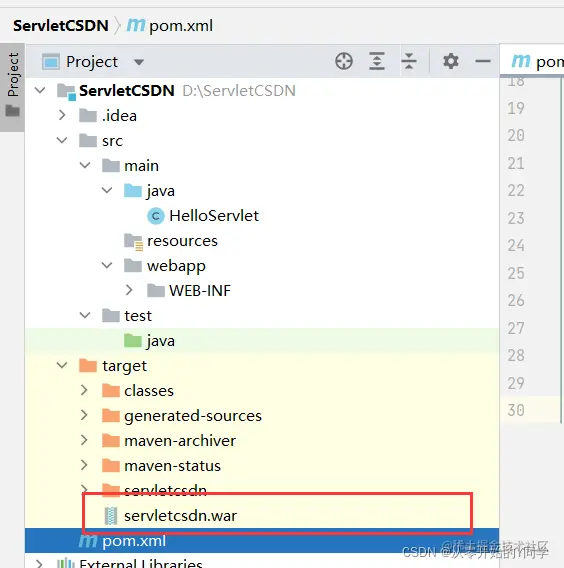This screenshot has height=568, width=564.
Task: Click the maven-status folder icon
Action: point(111,466)
